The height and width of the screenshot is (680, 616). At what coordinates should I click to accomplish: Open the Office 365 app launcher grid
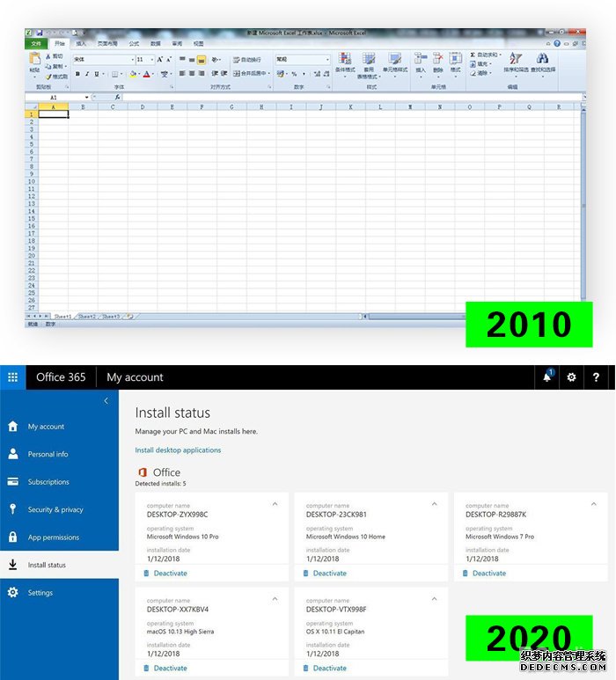tap(13, 377)
